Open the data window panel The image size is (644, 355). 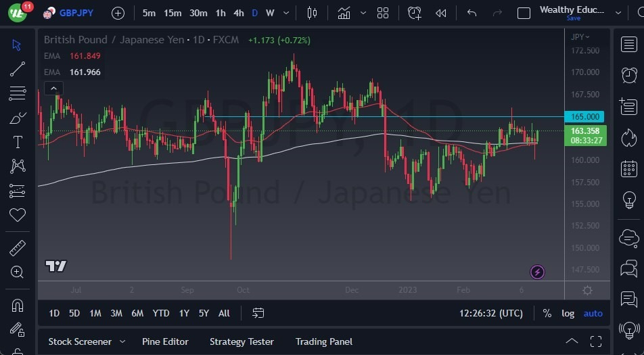(629, 107)
